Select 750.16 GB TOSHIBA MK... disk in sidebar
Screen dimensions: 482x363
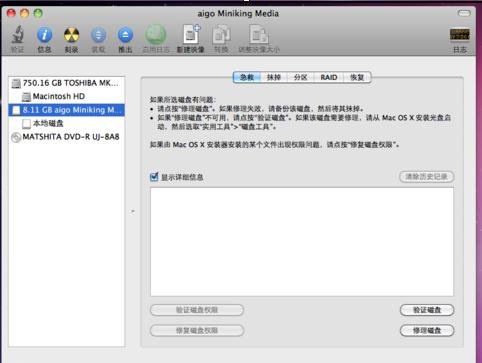67,83
